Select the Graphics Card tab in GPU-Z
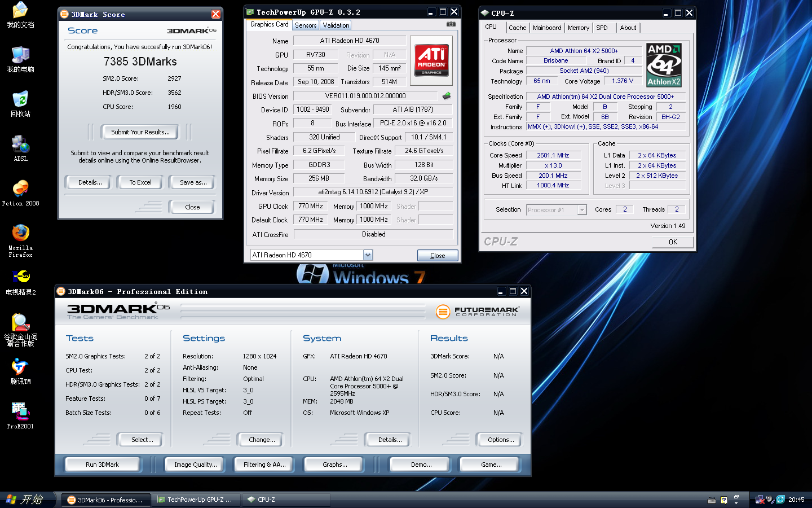This screenshot has height=508, width=812. (269, 24)
